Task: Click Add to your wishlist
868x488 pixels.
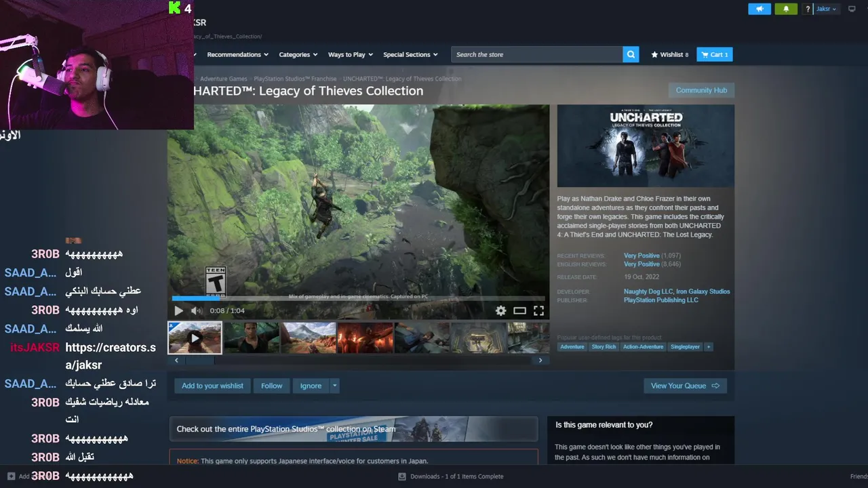Action: (212, 386)
